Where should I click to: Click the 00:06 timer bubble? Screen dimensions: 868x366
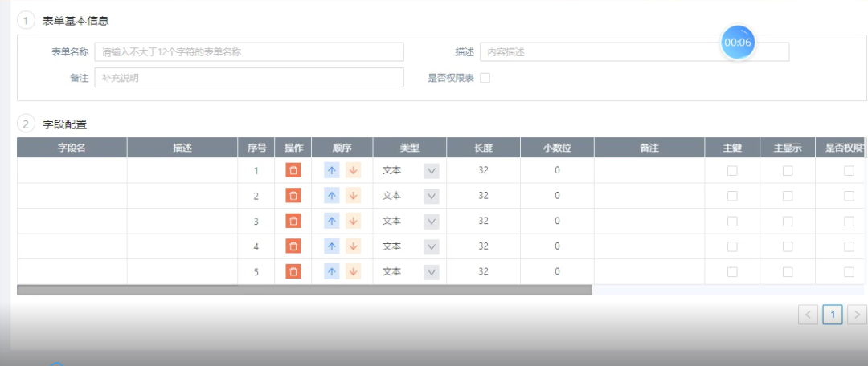pyautogui.click(x=737, y=42)
